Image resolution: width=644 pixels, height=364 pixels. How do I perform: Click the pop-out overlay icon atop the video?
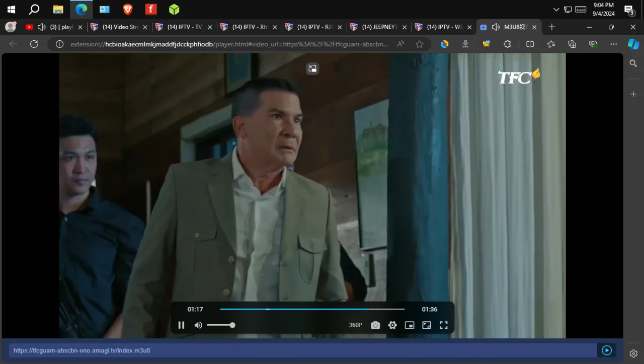312,68
